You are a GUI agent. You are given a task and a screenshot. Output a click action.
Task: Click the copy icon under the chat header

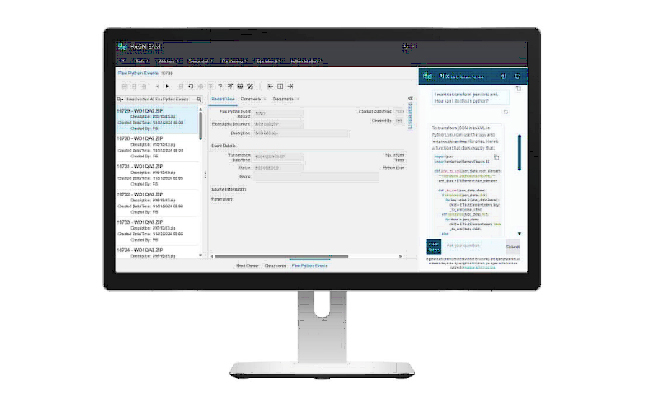[x=518, y=88]
